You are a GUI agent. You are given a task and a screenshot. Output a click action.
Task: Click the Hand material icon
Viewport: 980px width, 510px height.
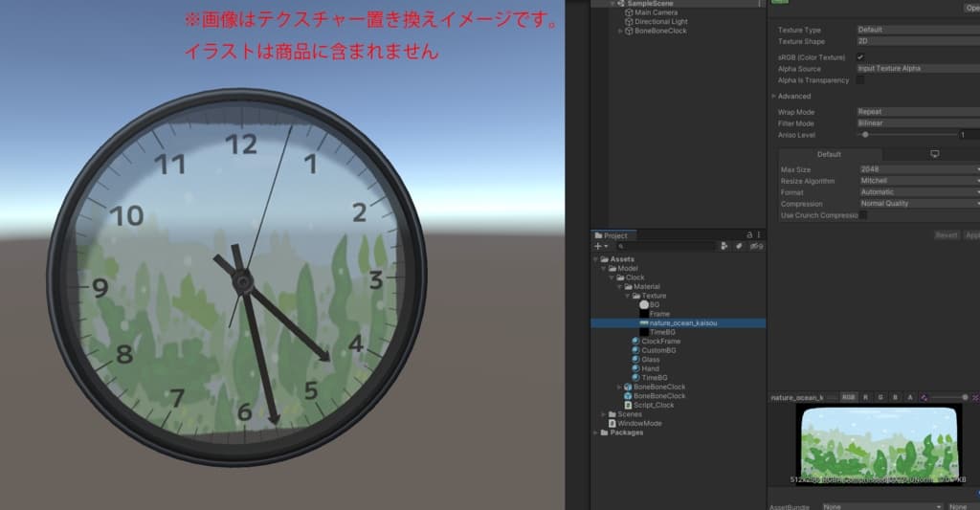point(635,368)
